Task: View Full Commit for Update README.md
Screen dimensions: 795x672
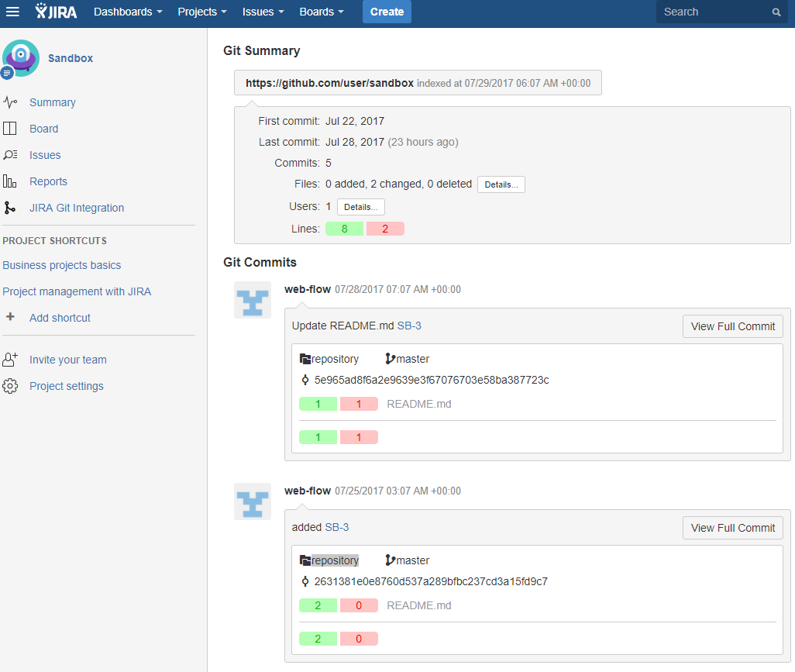Action: [x=733, y=326]
